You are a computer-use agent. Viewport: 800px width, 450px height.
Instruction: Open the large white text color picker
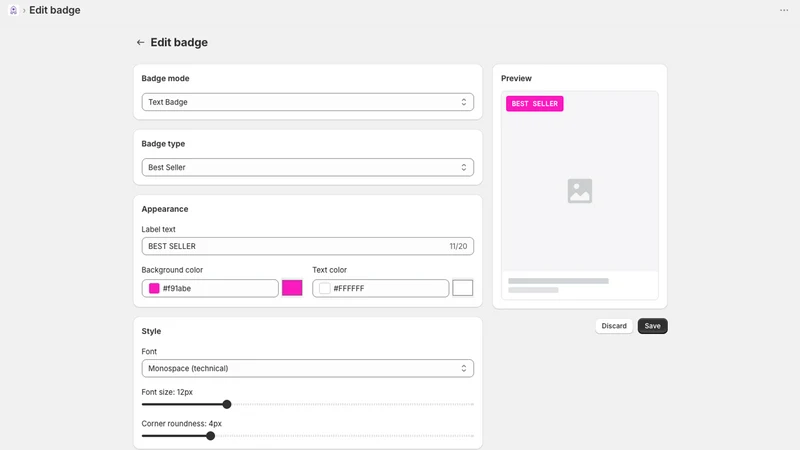click(x=463, y=288)
